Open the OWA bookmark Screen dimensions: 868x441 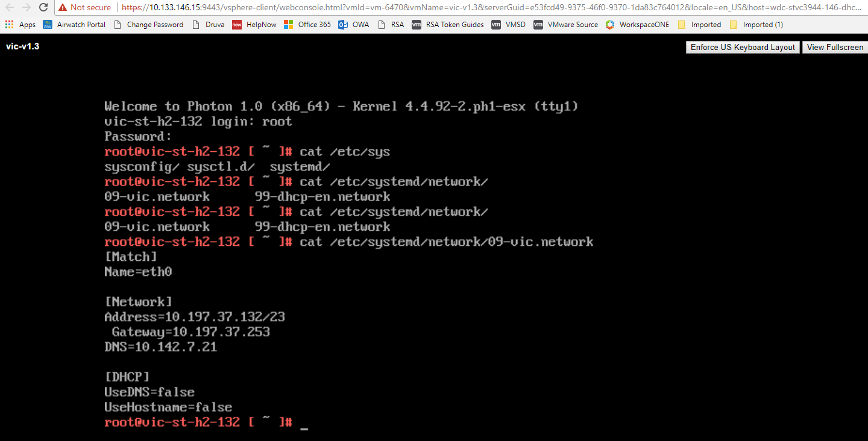coord(354,25)
